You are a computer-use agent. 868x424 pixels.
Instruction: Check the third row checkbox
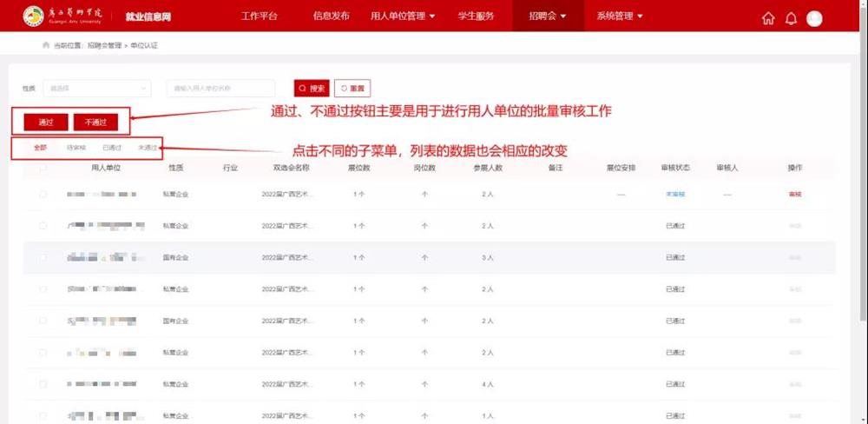point(43,258)
